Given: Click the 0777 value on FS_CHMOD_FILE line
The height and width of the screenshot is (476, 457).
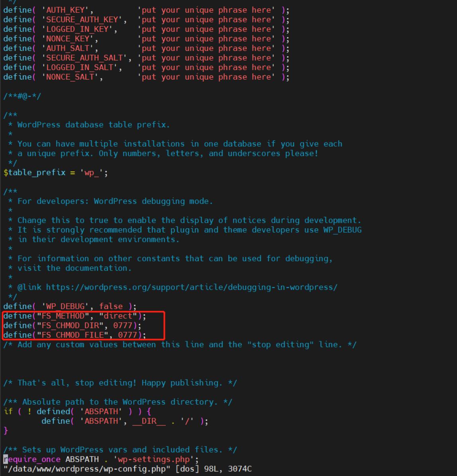Looking at the screenshot, I should [127, 335].
